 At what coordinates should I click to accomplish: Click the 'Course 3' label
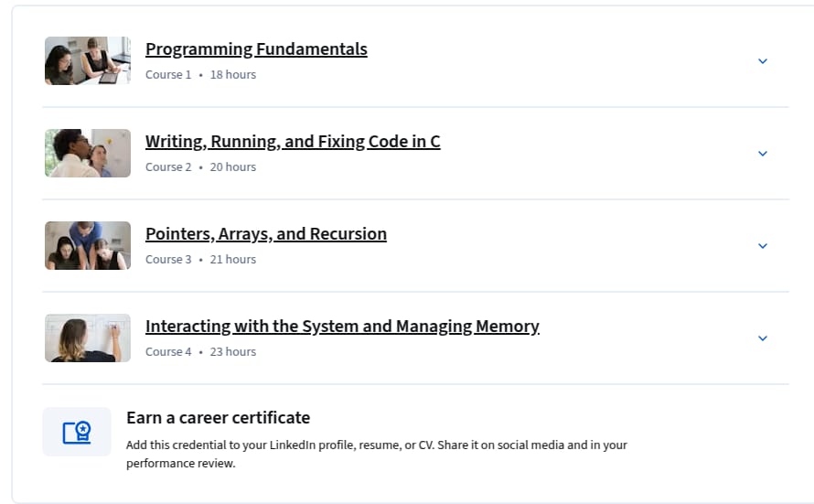(x=168, y=260)
